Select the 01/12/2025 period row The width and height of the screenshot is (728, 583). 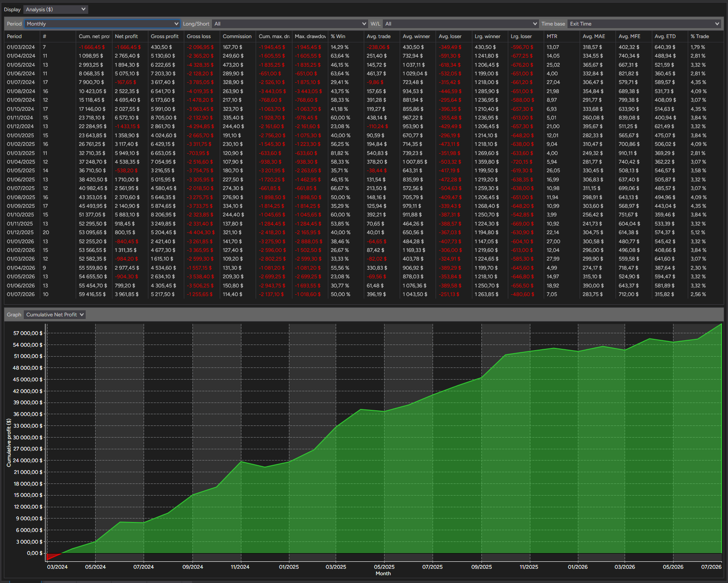pyautogui.click(x=364, y=232)
